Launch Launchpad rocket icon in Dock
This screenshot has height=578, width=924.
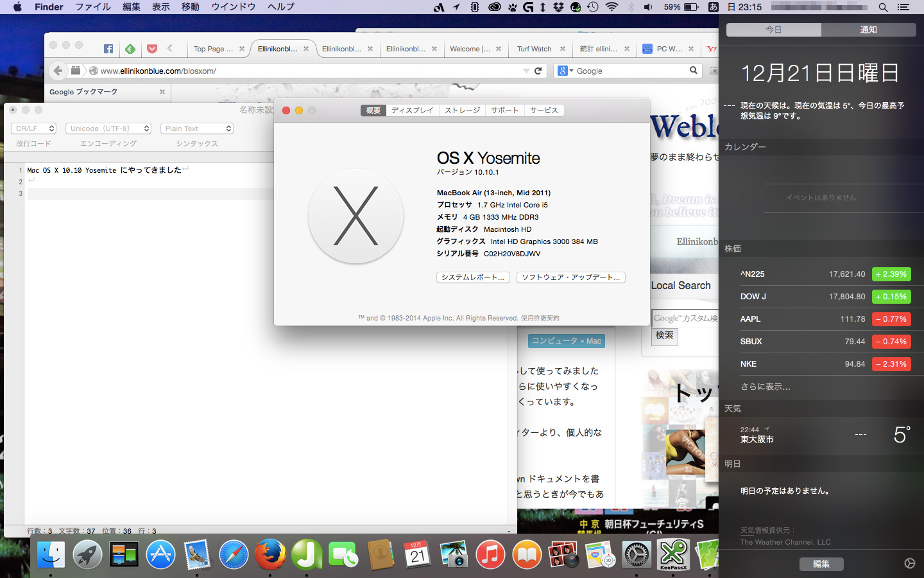pyautogui.click(x=87, y=554)
